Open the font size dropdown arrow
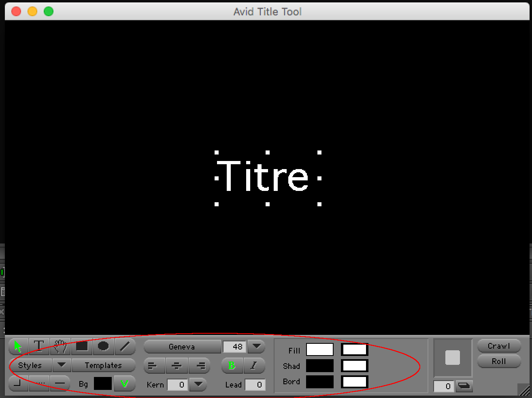 256,347
